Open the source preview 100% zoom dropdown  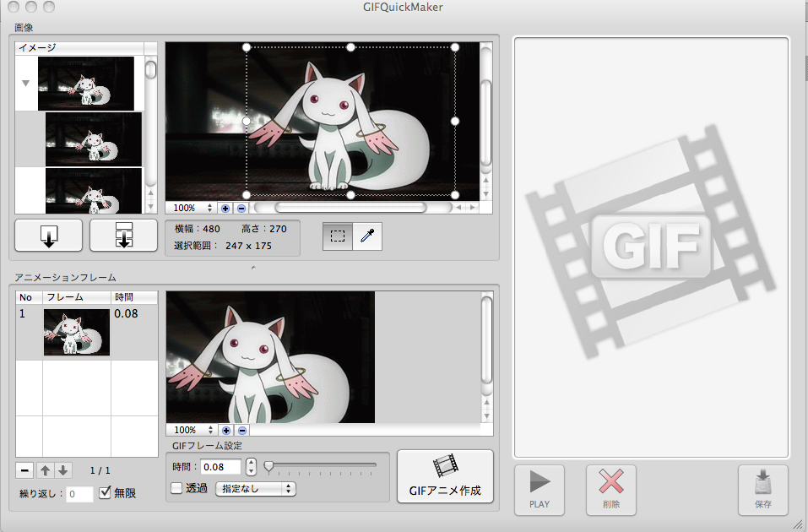pos(192,209)
